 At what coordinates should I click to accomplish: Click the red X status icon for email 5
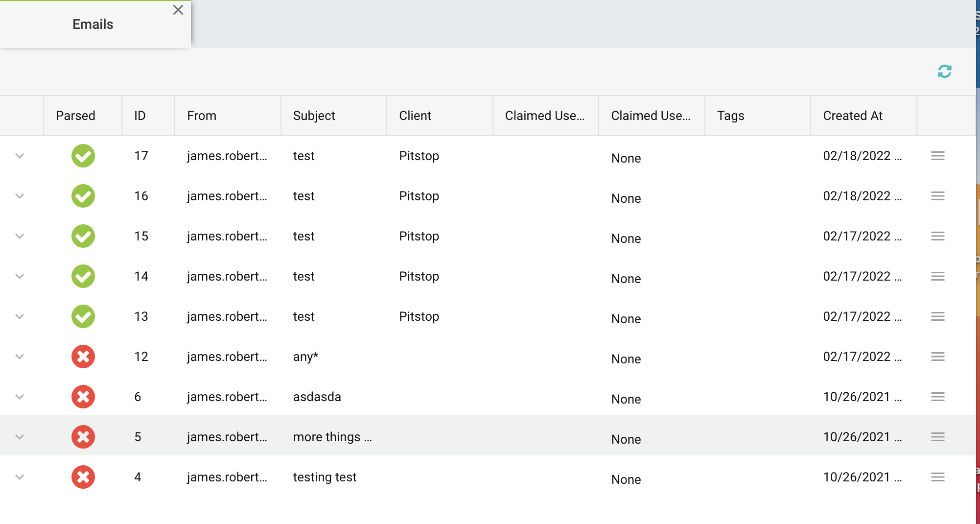coord(83,437)
